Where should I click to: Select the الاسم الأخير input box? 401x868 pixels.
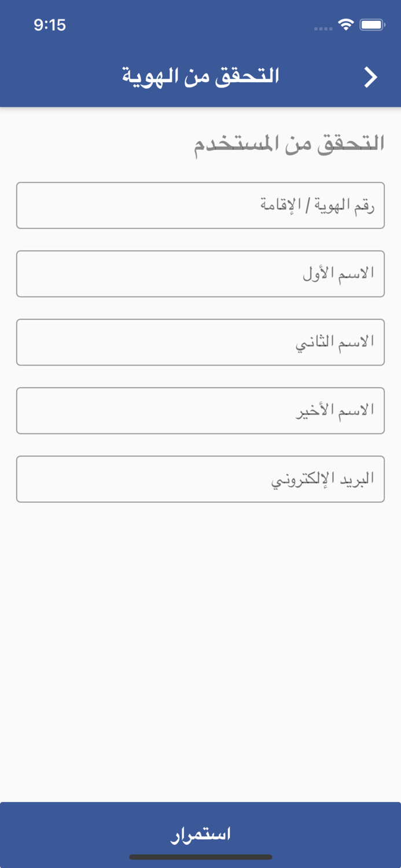[200, 410]
